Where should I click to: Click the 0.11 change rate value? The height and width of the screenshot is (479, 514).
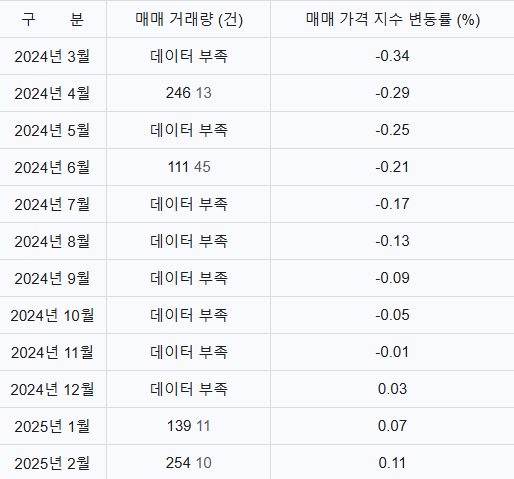392,463
